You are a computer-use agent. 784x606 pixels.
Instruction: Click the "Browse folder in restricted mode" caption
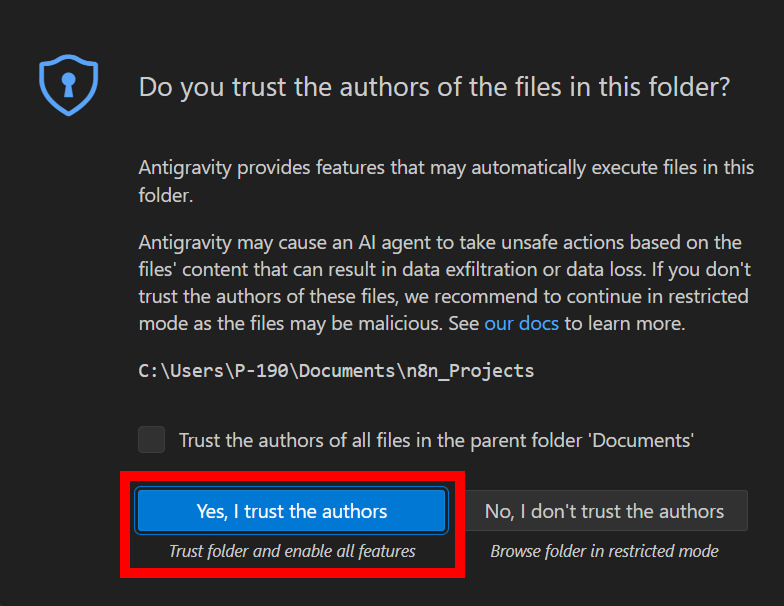click(x=604, y=551)
